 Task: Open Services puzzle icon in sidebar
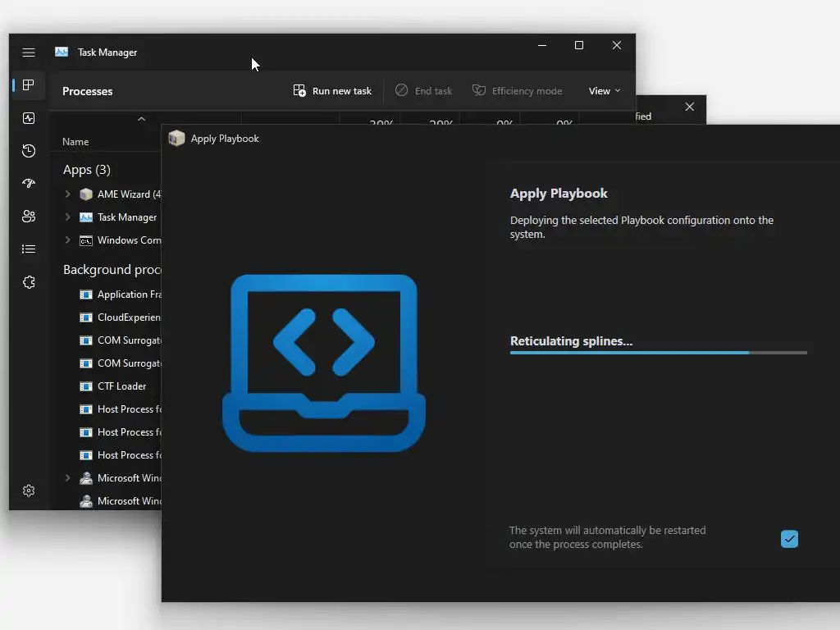click(x=29, y=282)
